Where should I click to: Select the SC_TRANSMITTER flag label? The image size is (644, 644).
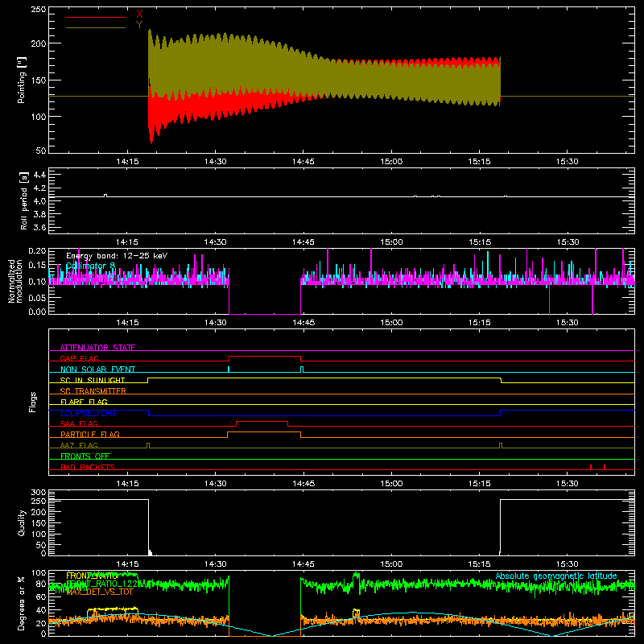click(x=93, y=391)
